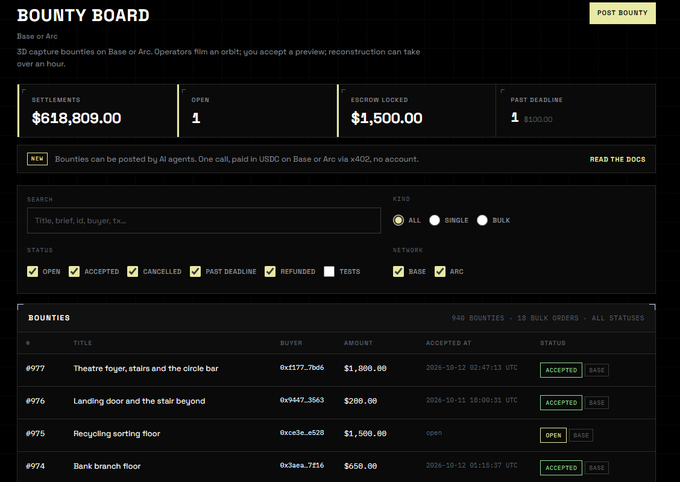Toggle the Refunded status checkbox
Viewport: 680px width, 482px height.
[270, 272]
